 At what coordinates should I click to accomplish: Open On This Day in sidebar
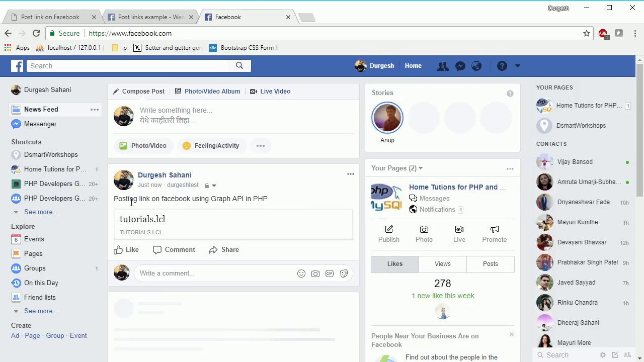41,283
